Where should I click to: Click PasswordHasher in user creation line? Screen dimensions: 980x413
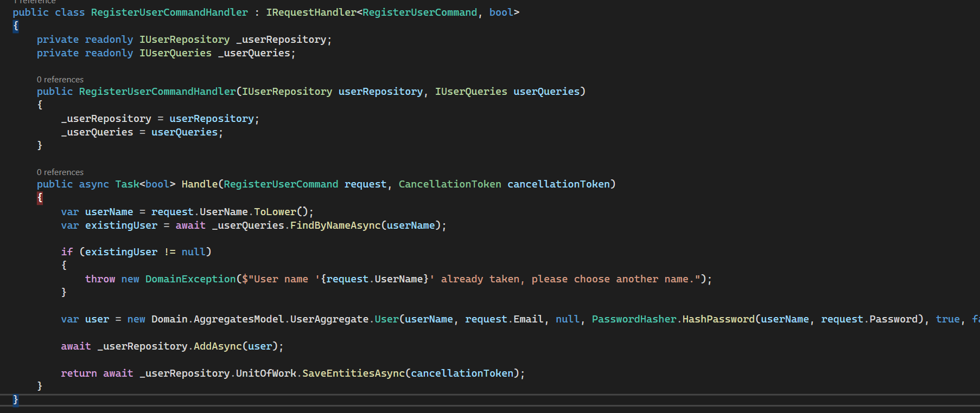click(634, 319)
